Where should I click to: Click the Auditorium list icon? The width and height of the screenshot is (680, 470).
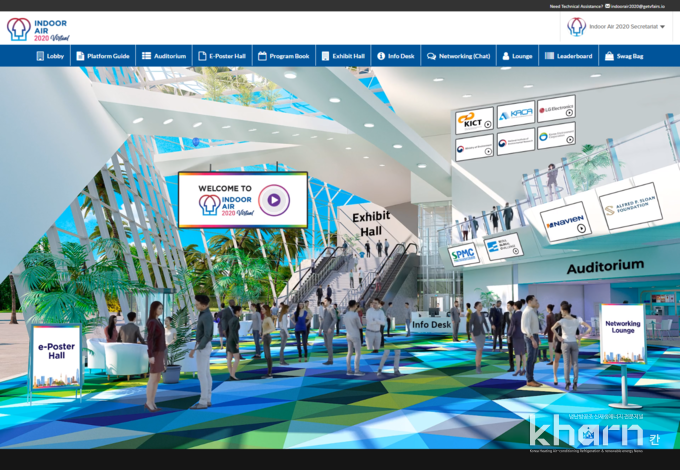pyautogui.click(x=147, y=56)
